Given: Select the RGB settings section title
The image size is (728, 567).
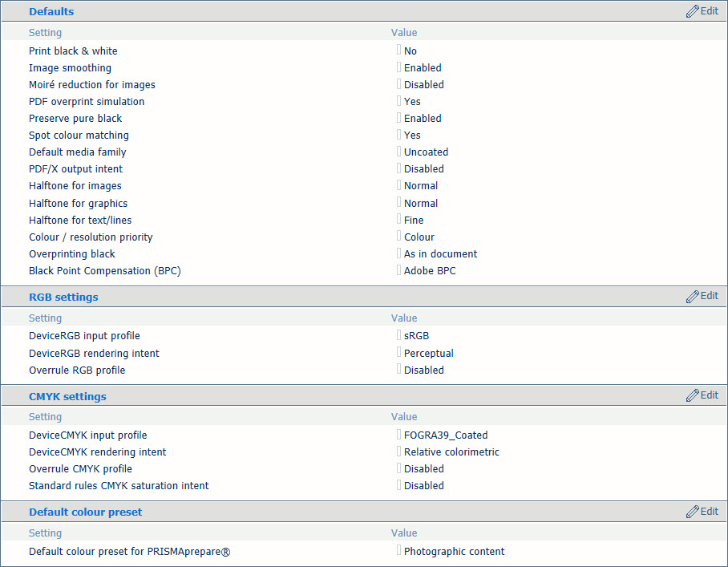Looking at the screenshot, I should 63,298.
